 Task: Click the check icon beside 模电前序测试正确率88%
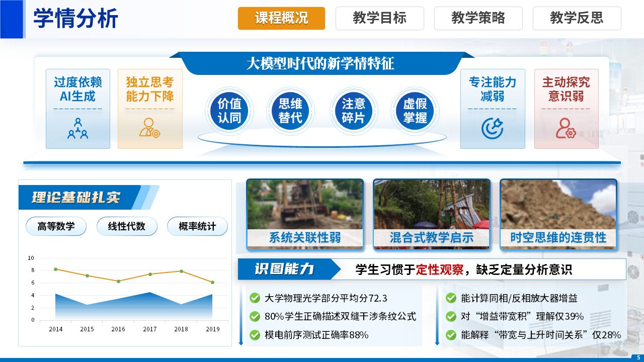pyautogui.click(x=255, y=334)
